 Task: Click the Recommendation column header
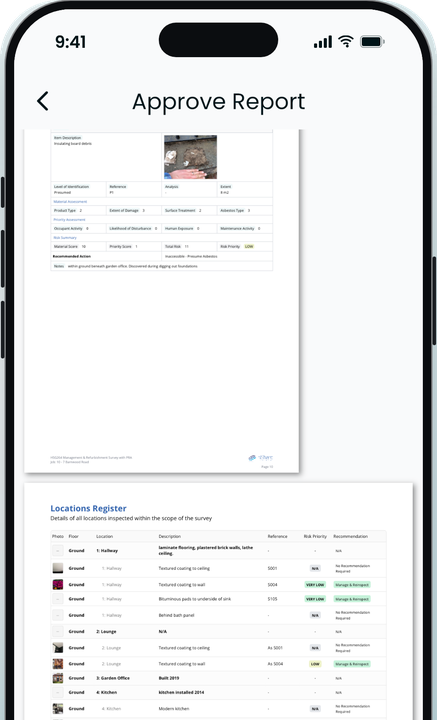pos(351,536)
